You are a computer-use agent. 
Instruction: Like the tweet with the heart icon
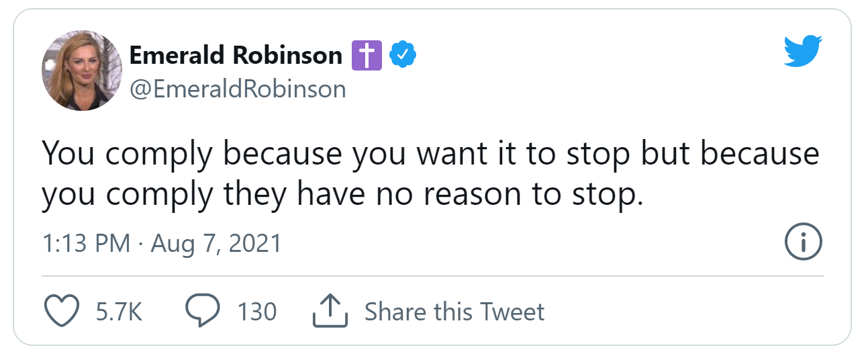(62, 311)
